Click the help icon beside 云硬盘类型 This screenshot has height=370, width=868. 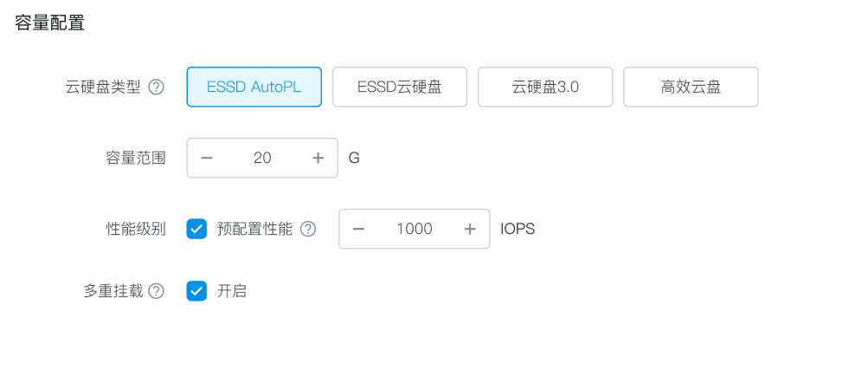click(x=156, y=87)
